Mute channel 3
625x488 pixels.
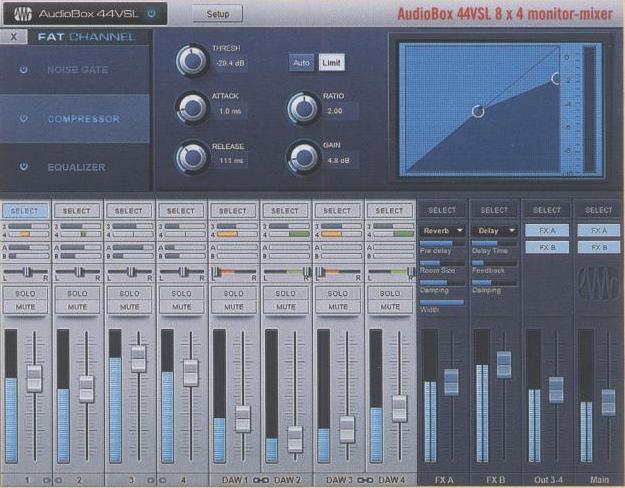[x=130, y=307]
